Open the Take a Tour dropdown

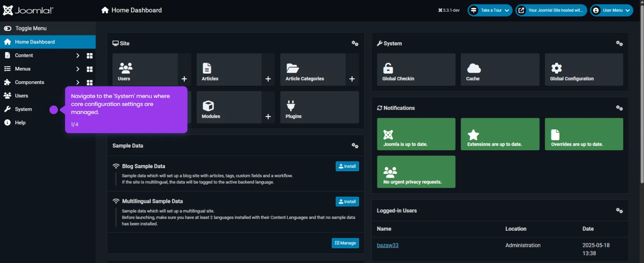[x=490, y=10]
